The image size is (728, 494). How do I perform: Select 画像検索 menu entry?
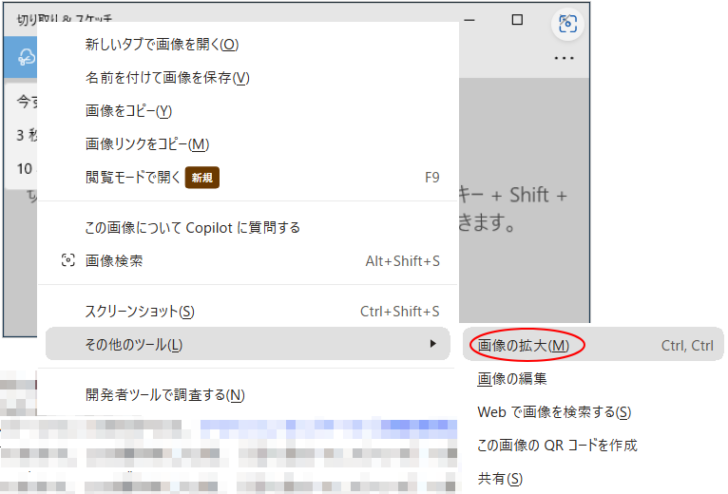pyautogui.click(x=247, y=261)
